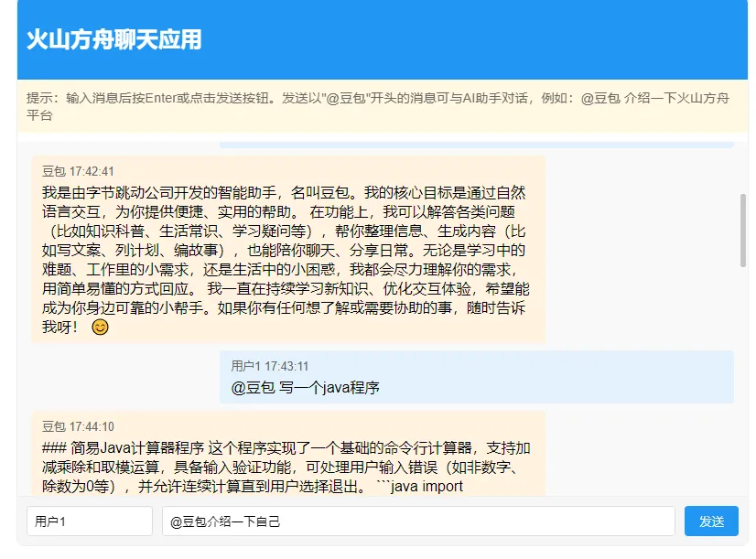Click the 发送 send button
The image size is (756, 559).
711,521
